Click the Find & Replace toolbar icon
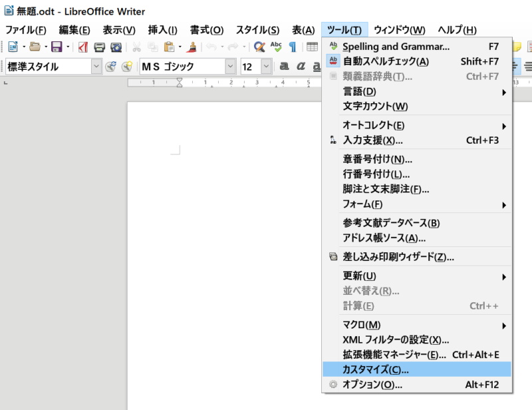This screenshot has height=410, width=532. [x=259, y=47]
